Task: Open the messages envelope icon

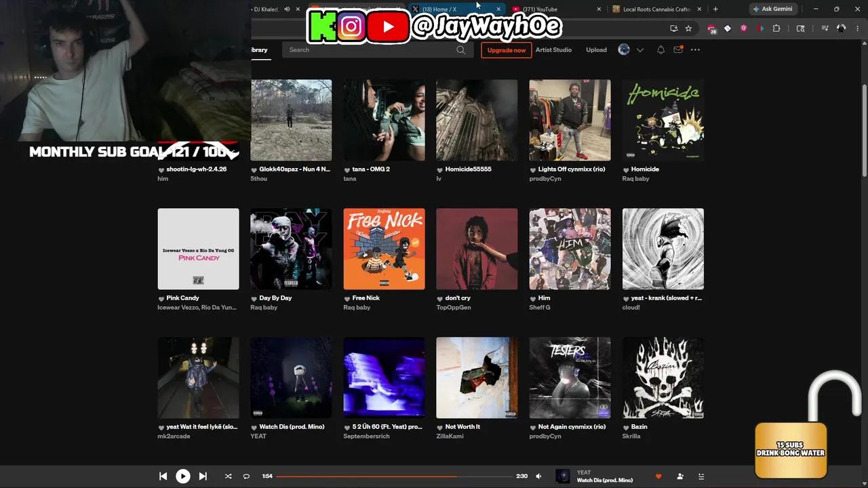Action: point(678,49)
